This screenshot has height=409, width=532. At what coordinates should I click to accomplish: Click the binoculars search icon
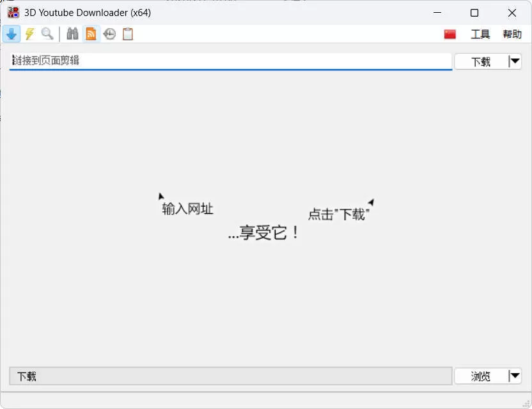coord(72,34)
